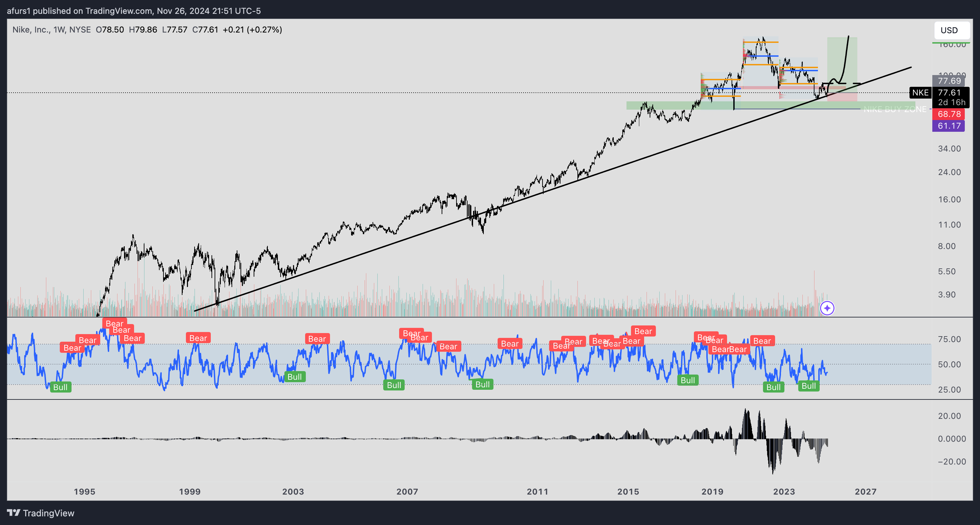Image resolution: width=980 pixels, height=525 pixels.
Task: Click the 2011 label on time axis
Action: (538, 491)
